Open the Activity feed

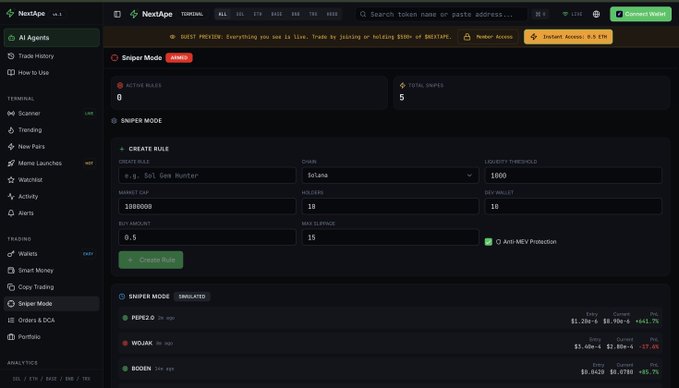[52, 196]
